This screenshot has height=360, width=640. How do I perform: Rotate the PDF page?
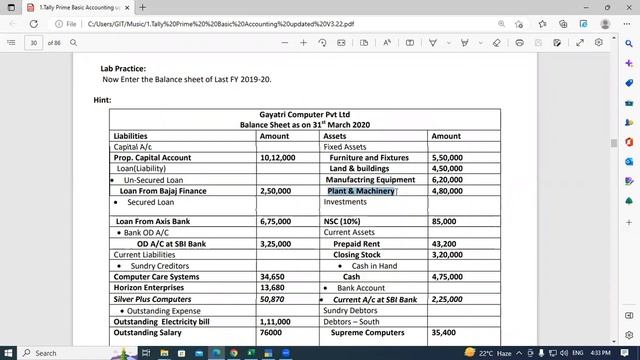pos(322,42)
